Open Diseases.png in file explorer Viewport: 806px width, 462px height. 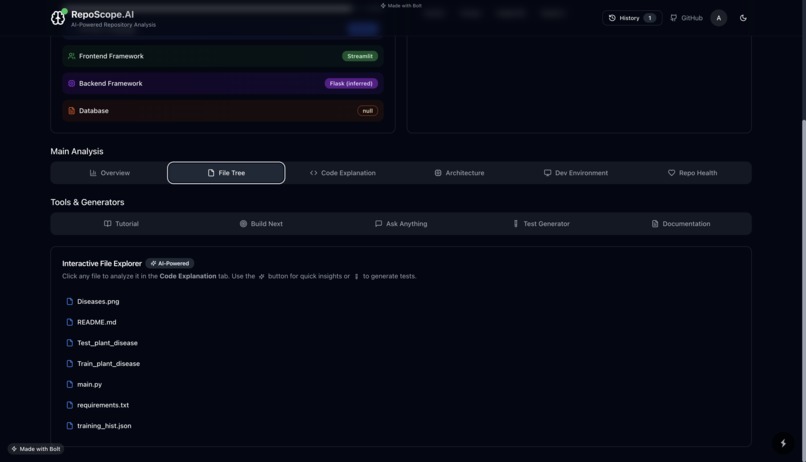pyautogui.click(x=98, y=302)
